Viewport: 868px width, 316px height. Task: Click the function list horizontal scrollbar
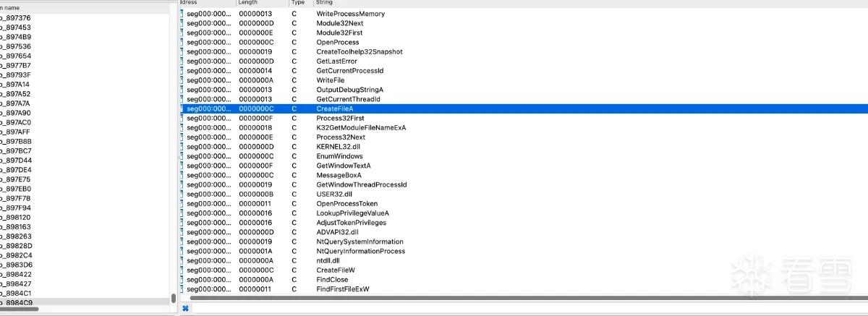(19, 309)
